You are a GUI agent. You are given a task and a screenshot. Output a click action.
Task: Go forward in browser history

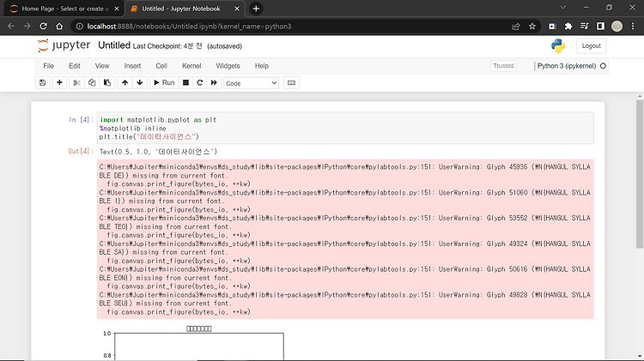[x=27, y=27]
